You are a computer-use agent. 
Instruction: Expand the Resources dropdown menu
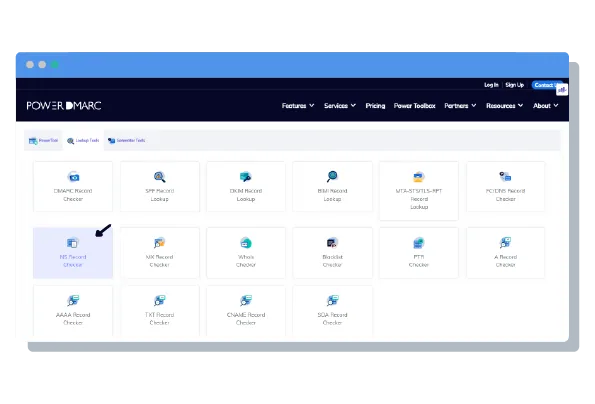click(x=505, y=106)
